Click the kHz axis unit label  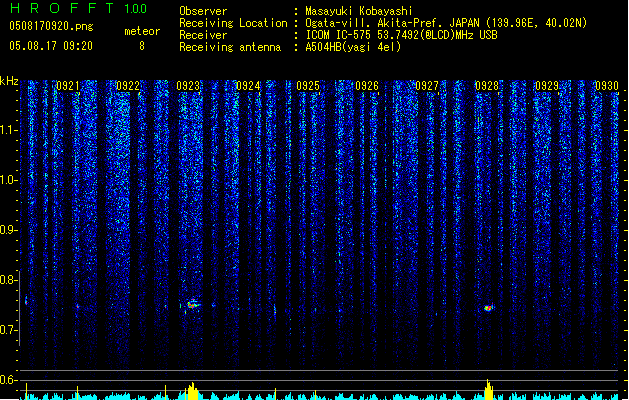pyautogui.click(x=9, y=81)
